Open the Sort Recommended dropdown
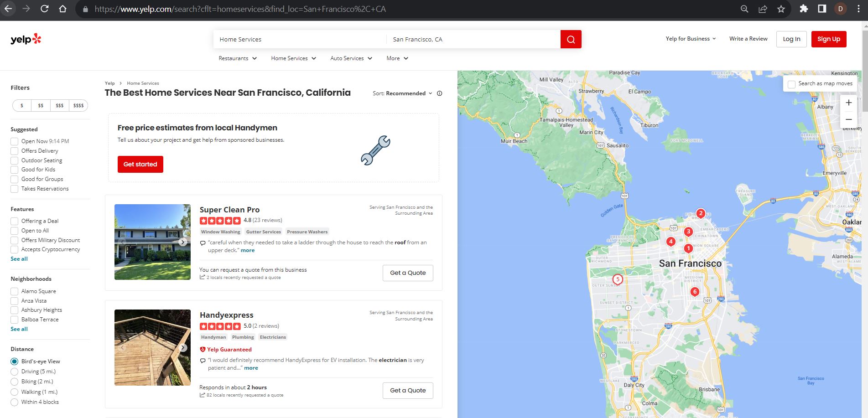This screenshot has width=868, height=418. click(x=402, y=93)
